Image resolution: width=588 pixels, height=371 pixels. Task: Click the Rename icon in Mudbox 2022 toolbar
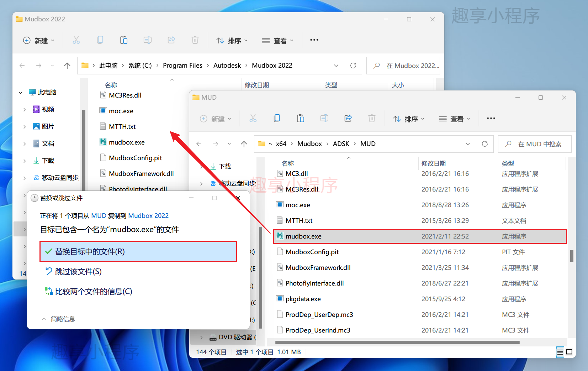(148, 40)
